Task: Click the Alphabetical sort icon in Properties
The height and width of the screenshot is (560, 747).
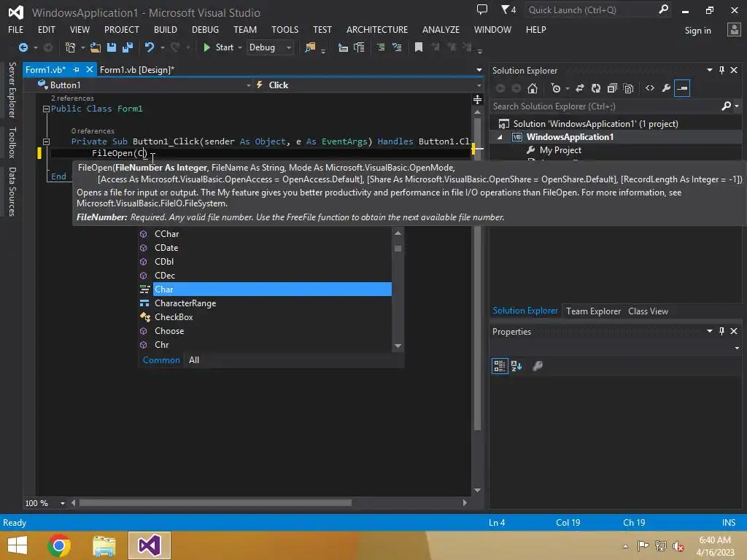Action: click(x=516, y=366)
